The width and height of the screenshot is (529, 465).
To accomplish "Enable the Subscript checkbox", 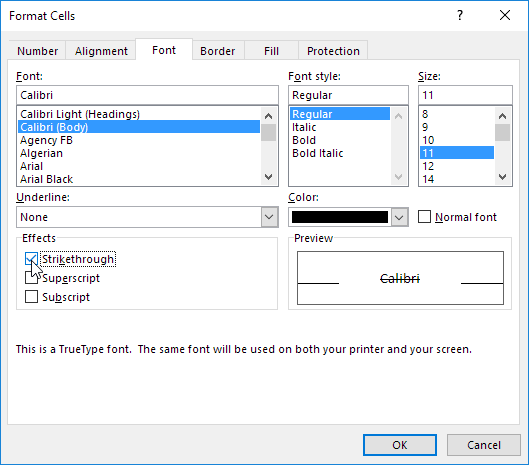I will point(31,297).
